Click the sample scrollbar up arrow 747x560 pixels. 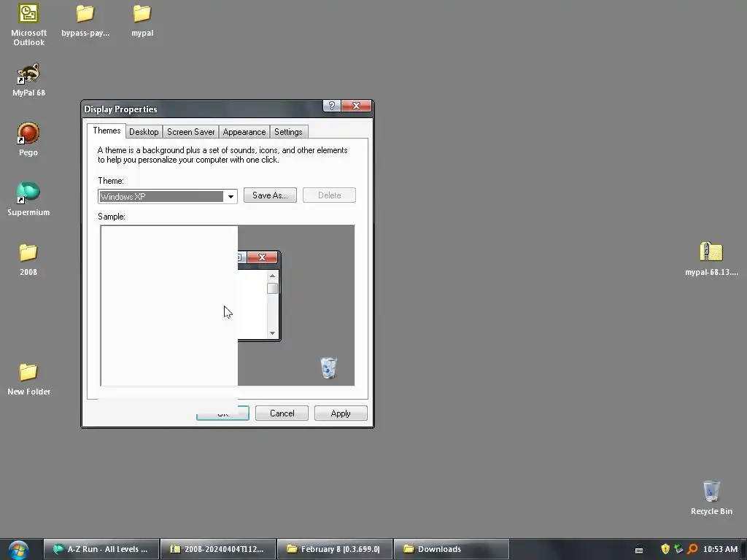click(x=273, y=276)
